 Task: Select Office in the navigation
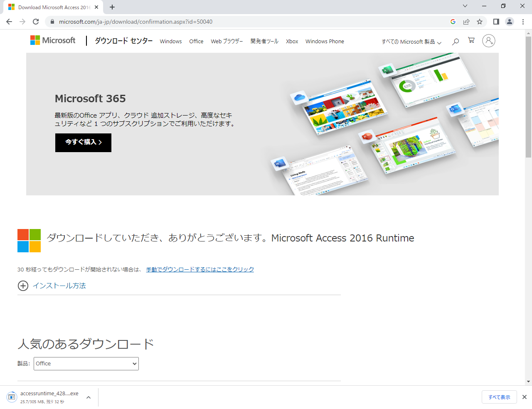(x=196, y=41)
